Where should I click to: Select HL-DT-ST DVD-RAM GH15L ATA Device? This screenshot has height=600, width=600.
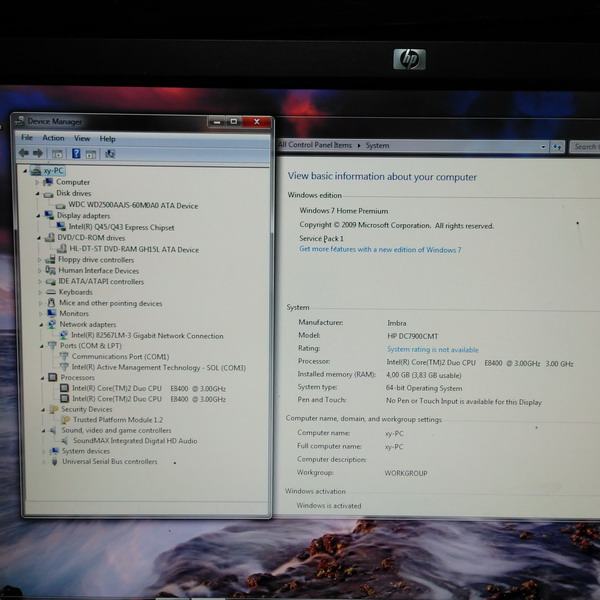tap(134, 249)
